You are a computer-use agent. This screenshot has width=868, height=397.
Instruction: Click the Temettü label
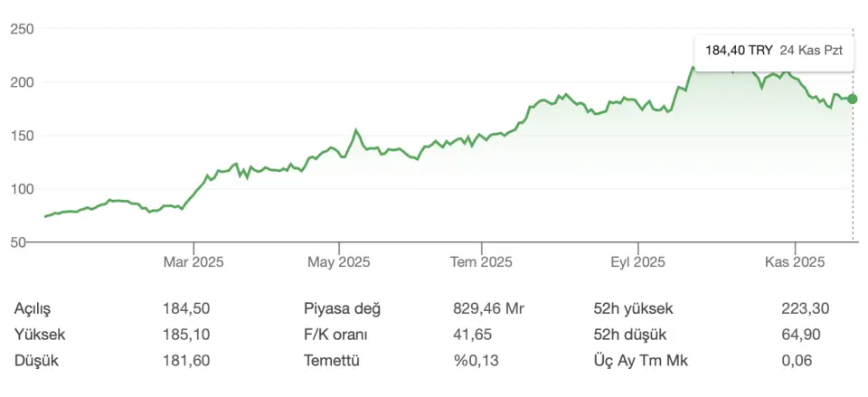(332, 360)
